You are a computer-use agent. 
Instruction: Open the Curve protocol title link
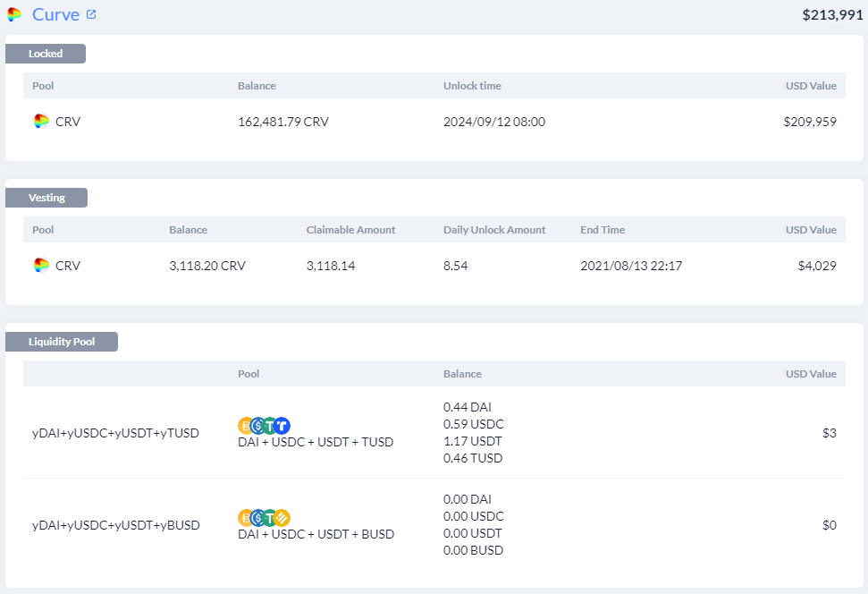tap(56, 14)
